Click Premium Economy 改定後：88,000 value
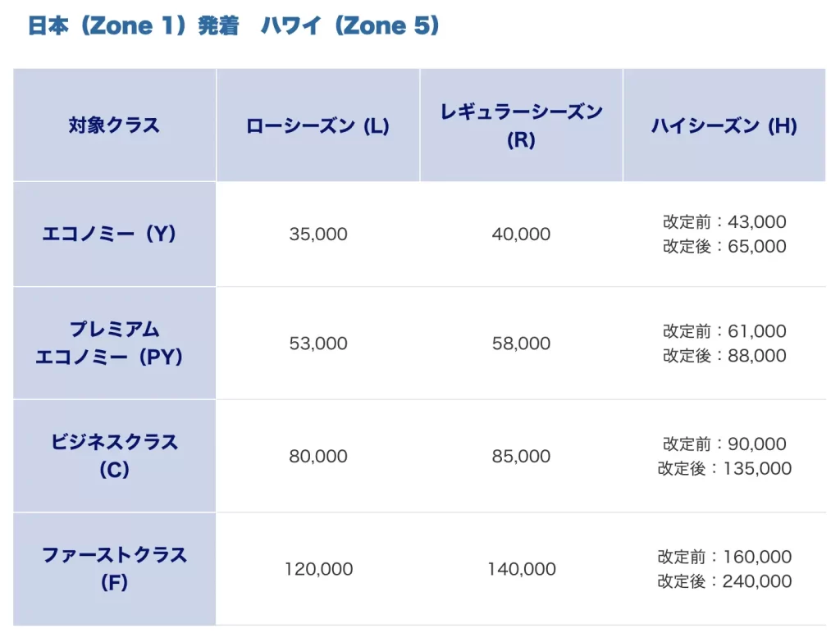 pos(724,356)
